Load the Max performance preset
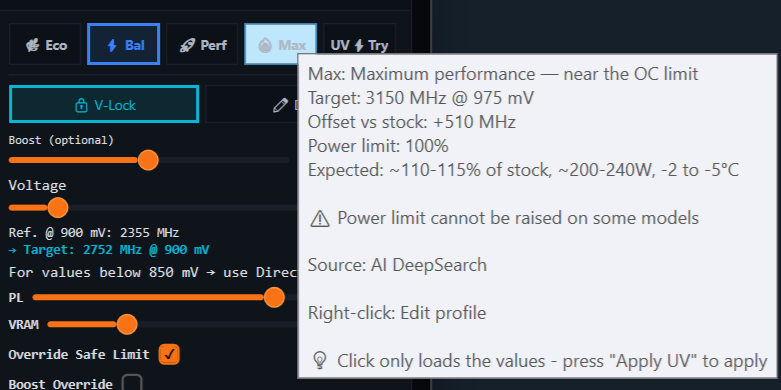The width and height of the screenshot is (781, 390). tap(280, 44)
